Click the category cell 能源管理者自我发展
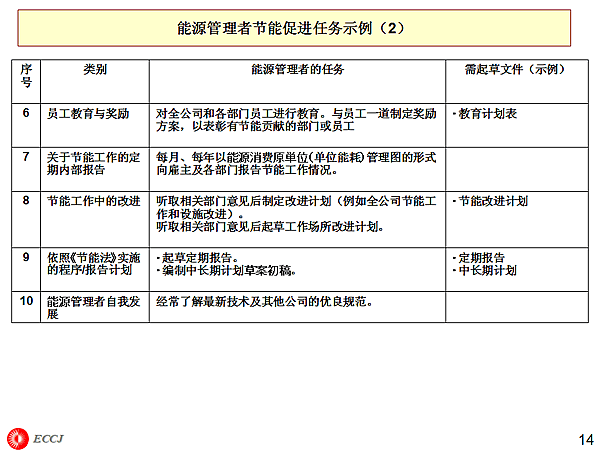The height and width of the screenshot is (450, 600). [x=95, y=307]
